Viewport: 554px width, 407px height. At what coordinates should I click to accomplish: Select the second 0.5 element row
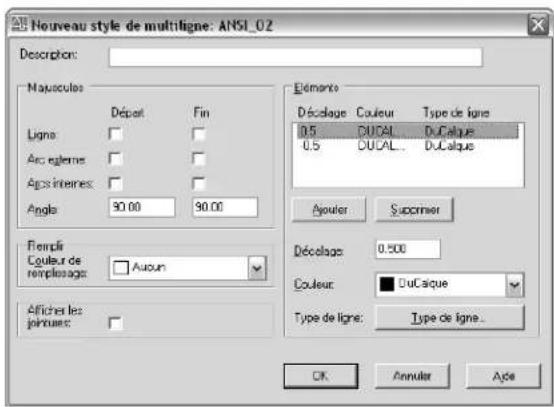[408, 146]
